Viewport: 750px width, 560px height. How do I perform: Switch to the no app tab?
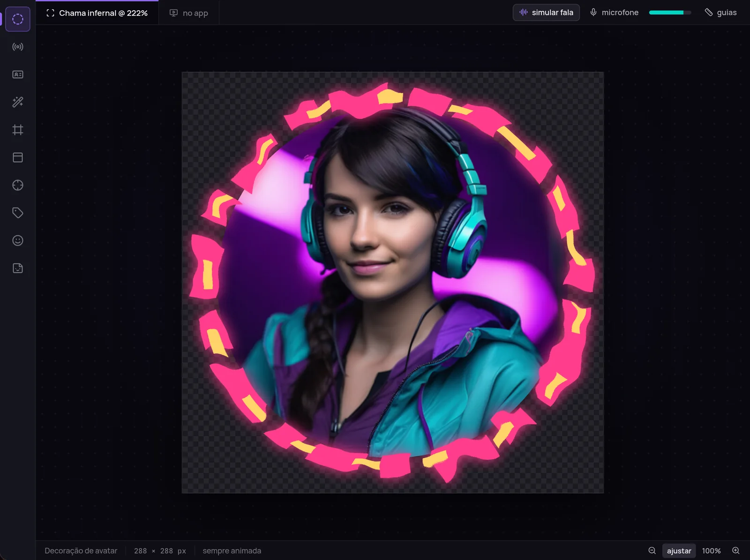(189, 13)
